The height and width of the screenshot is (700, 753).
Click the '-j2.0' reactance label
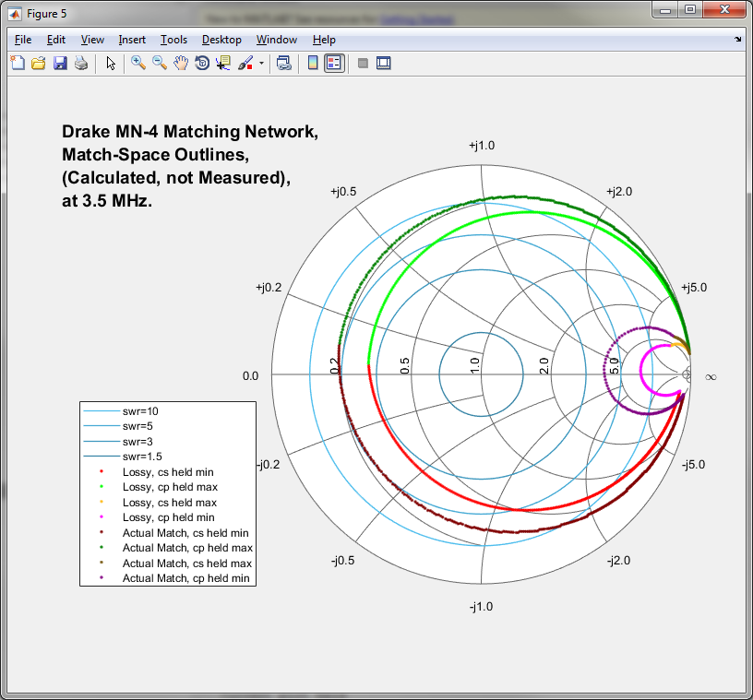coord(618,561)
